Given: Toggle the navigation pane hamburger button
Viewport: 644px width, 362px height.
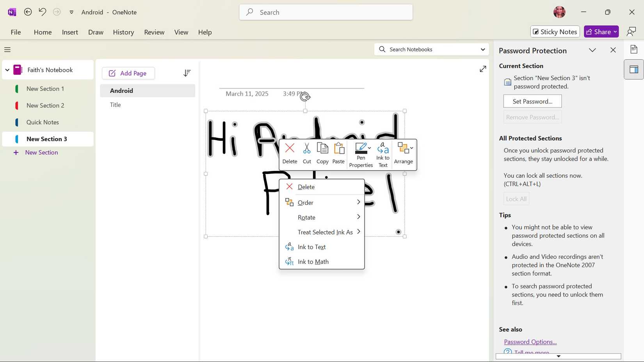Looking at the screenshot, I should pyautogui.click(x=7, y=50).
